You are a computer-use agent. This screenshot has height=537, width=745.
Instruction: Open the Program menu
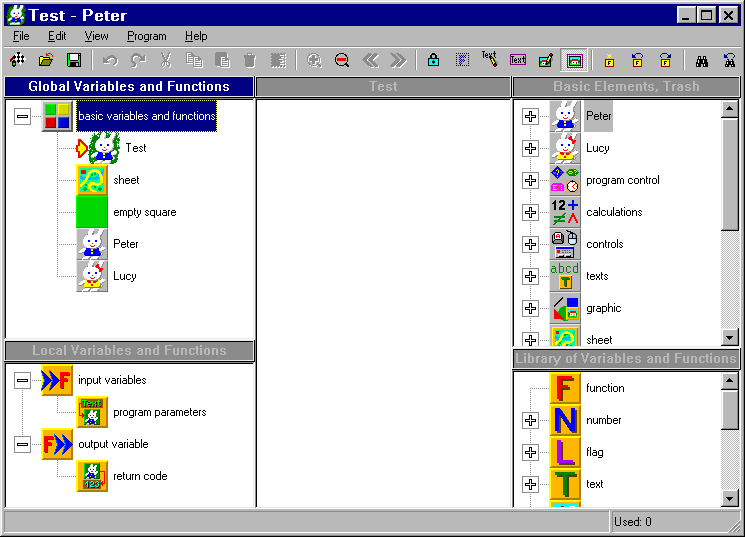click(146, 36)
